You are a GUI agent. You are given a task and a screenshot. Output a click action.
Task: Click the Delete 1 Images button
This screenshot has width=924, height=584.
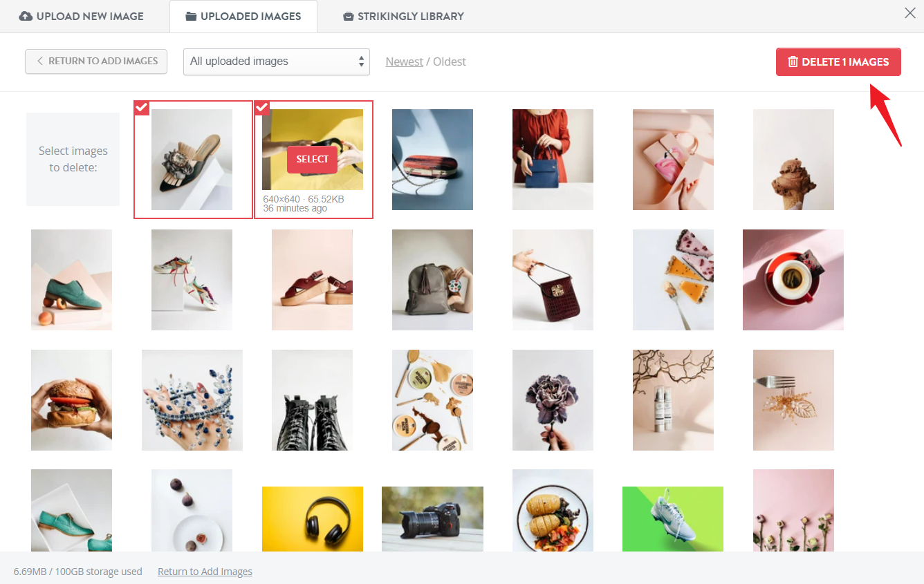[x=838, y=62]
